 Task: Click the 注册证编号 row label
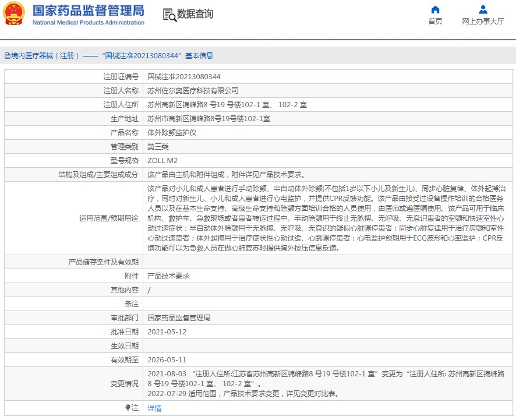121,77
